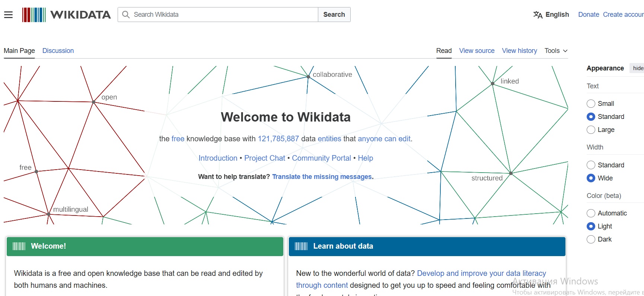Viewport: 644px width, 296px height.
Task: Click the Create account link
Action: pos(623,15)
